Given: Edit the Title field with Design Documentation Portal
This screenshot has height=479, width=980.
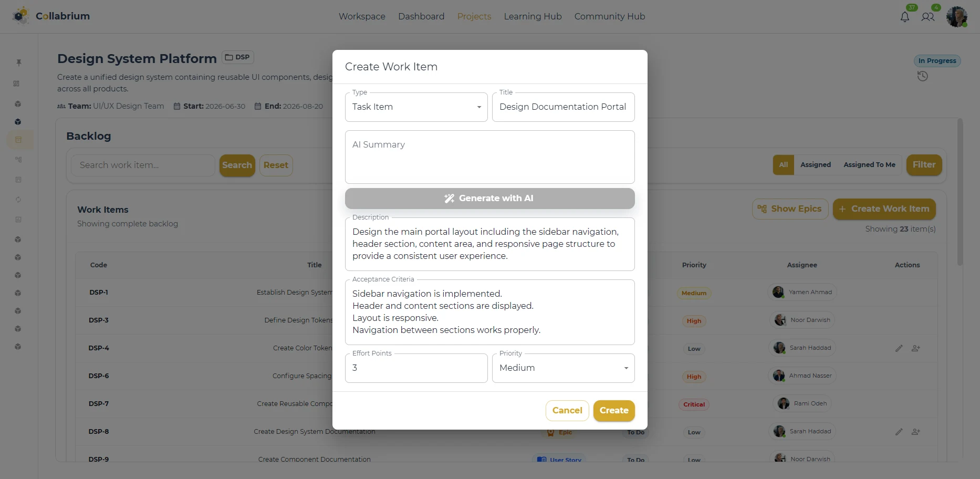Looking at the screenshot, I should pos(564,107).
